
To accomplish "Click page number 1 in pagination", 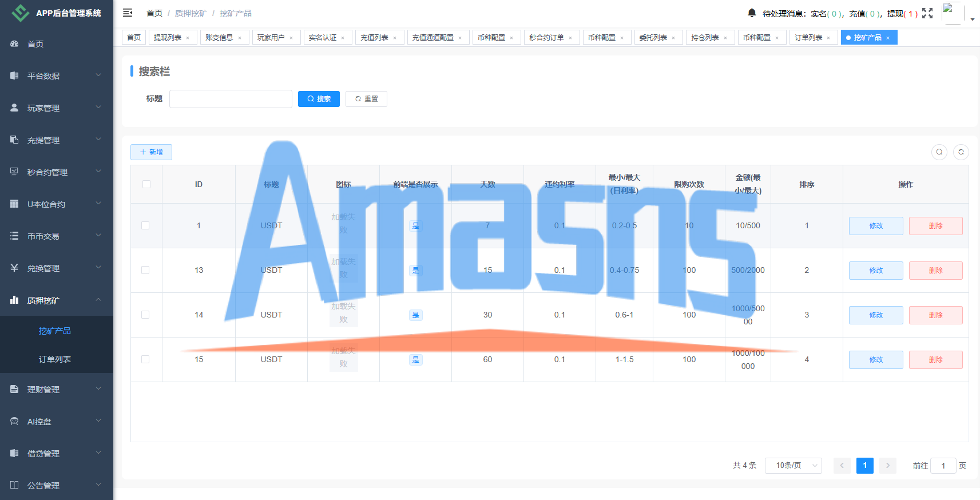I will [x=865, y=466].
